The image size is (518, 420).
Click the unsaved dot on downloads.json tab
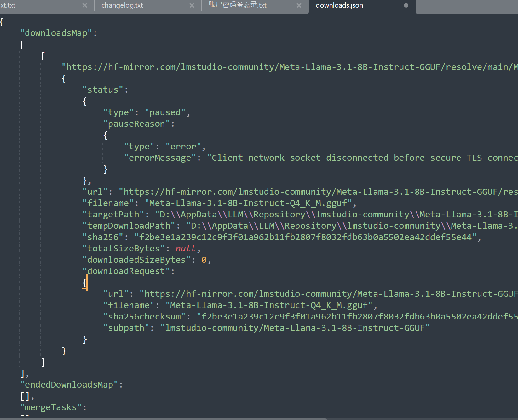point(406,5)
